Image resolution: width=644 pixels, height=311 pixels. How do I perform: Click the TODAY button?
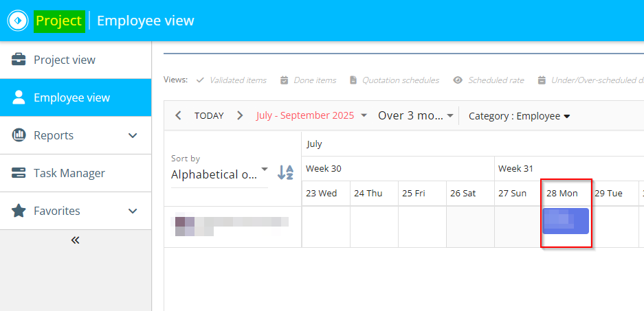[209, 115]
